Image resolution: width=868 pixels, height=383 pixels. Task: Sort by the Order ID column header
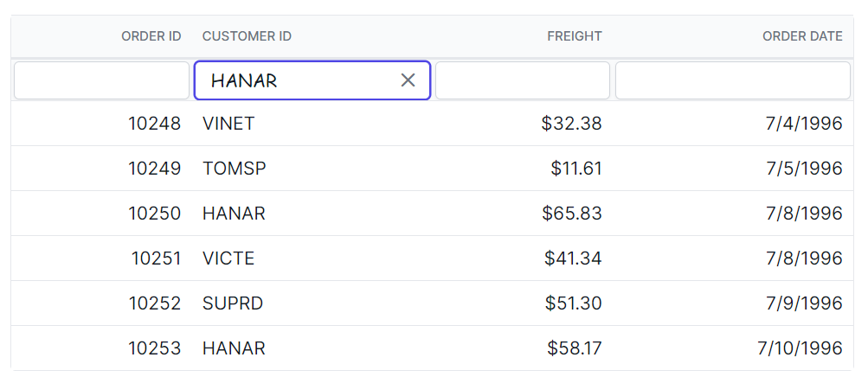point(151,36)
